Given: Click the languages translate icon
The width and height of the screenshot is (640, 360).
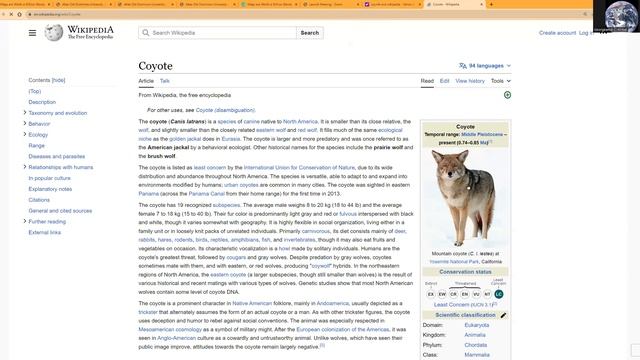Looking at the screenshot, I should click(x=462, y=66).
